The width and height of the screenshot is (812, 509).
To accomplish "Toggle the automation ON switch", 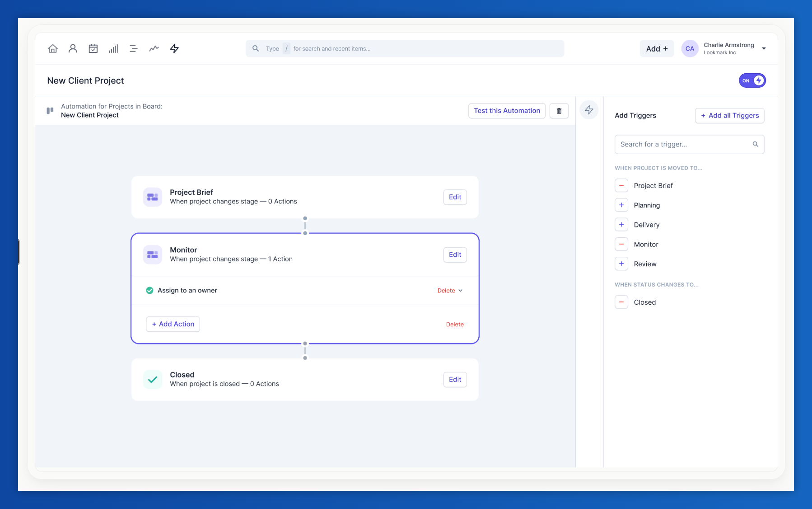I will (x=752, y=80).
